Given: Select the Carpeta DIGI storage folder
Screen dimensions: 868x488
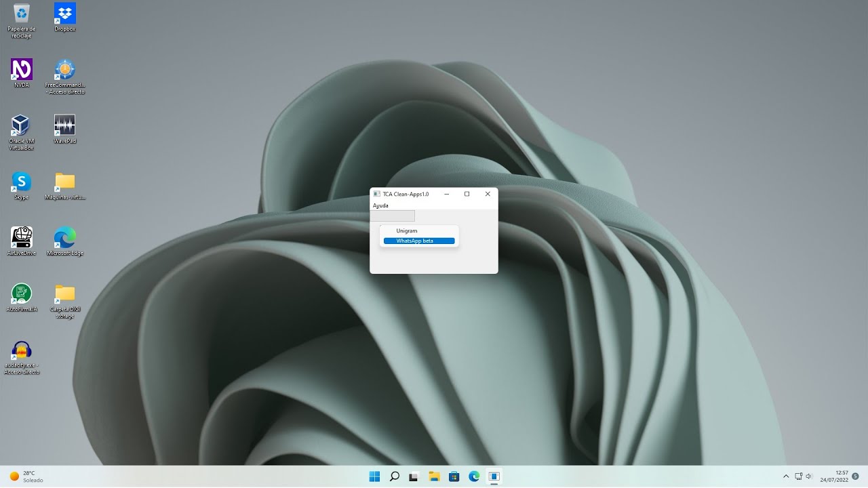Looking at the screenshot, I should [x=64, y=301].
